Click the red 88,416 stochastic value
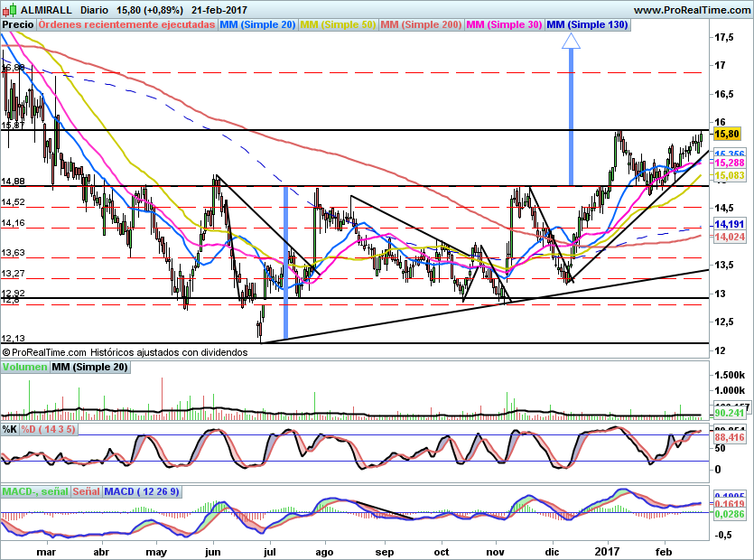Image resolution: width=754 pixels, height=560 pixels. point(730,437)
